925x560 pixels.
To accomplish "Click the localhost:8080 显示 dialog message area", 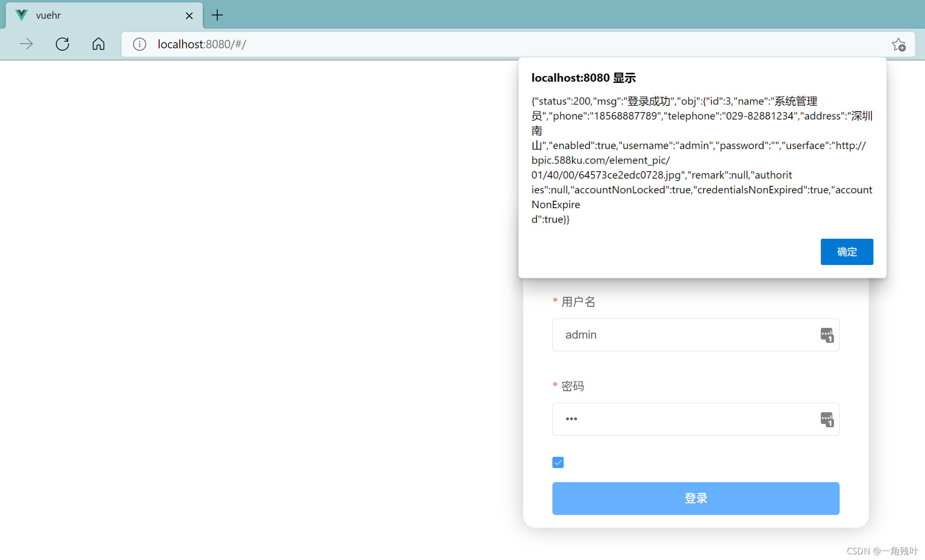I will pos(702,159).
